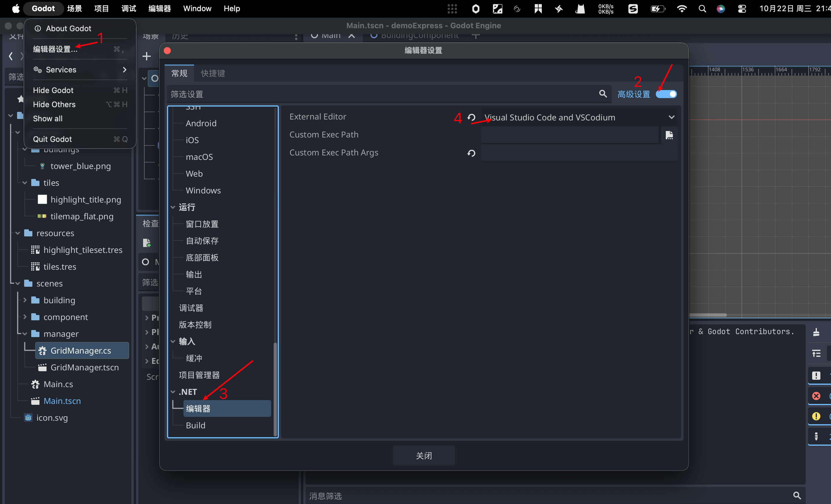Switch to the 快捷键 shortcuts tab
This screenshot has height=504, width=831.
pyautogui.click(x=213, y=73)
